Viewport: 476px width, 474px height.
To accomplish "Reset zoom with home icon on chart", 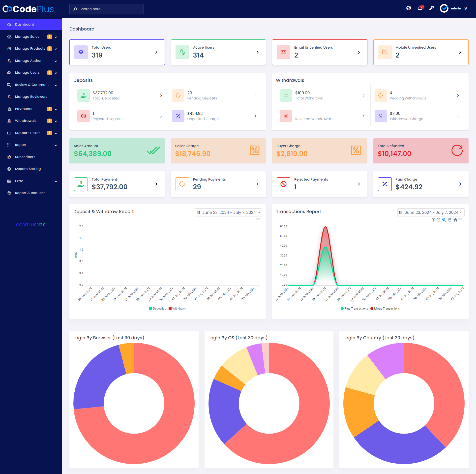I will pyautogui.click(x=455, y=220).
